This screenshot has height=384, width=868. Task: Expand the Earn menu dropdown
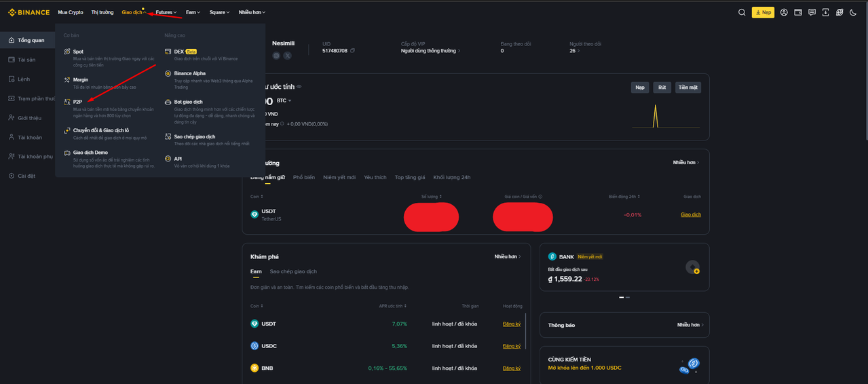193,12
